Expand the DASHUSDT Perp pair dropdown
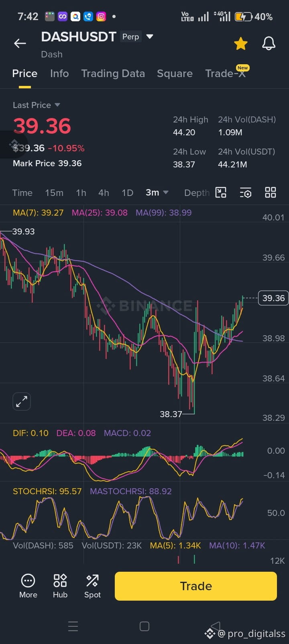 tap(150, 37)
